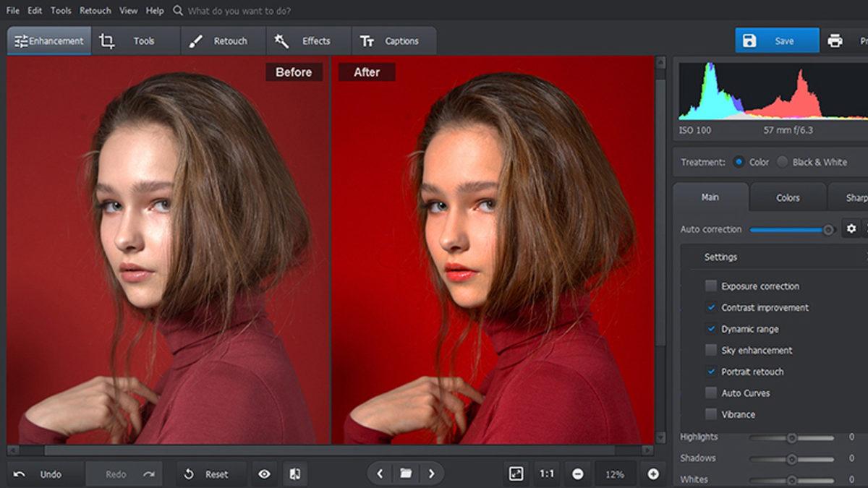
Task: Click the fit-to-screen zoom icon
Action: point(516,474)
